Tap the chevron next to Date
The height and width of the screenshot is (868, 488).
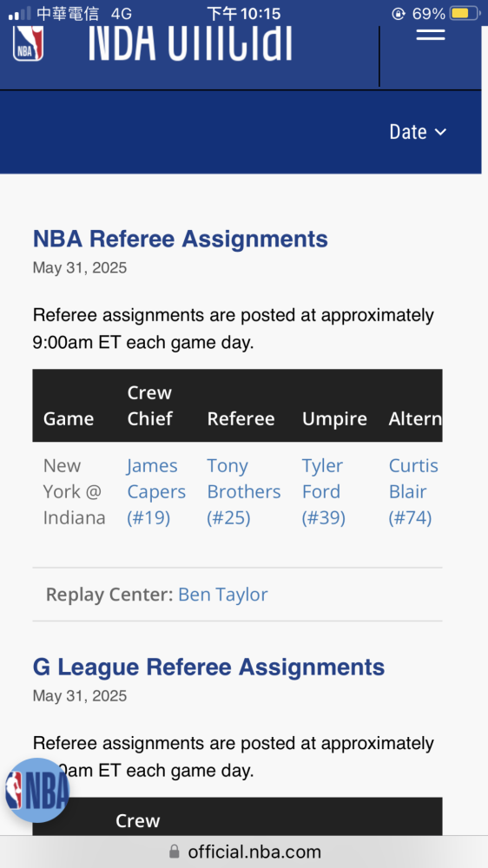point(440,132)
